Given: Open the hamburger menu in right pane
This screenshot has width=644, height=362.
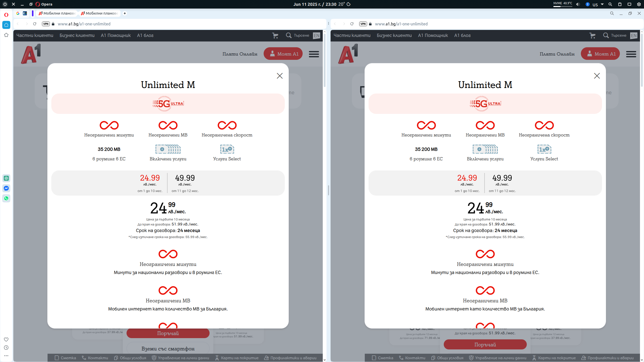Looking at the screenshot, I should (x=631, y=54).
